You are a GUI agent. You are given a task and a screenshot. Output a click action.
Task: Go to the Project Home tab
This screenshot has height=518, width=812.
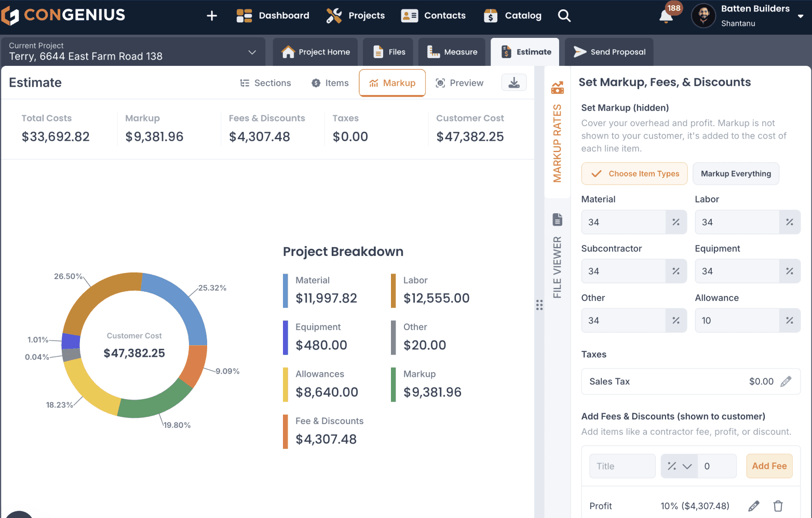pyautogui.click(x=315, y=52)
